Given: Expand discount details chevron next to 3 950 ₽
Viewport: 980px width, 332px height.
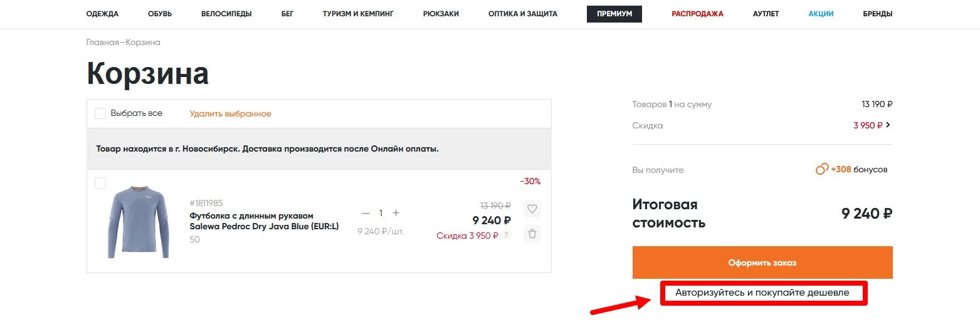Looking at the screenshot, I should (888, 125).
